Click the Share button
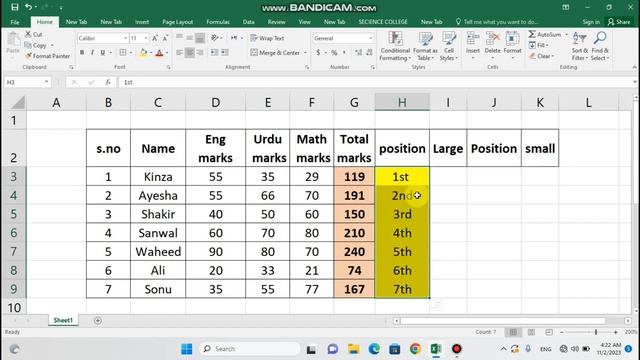The width and height of the screenshot is (640, 360). pos(618,22)
